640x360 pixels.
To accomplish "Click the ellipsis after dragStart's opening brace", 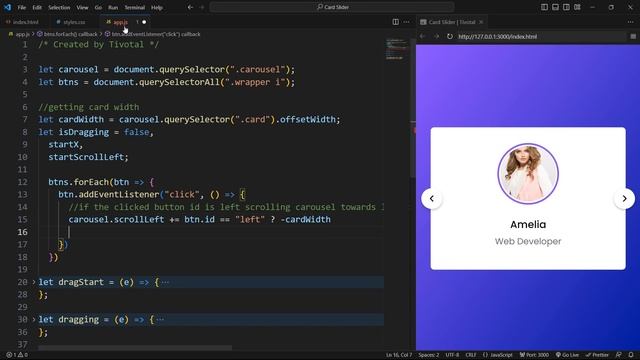I will [x=165, y=282].
